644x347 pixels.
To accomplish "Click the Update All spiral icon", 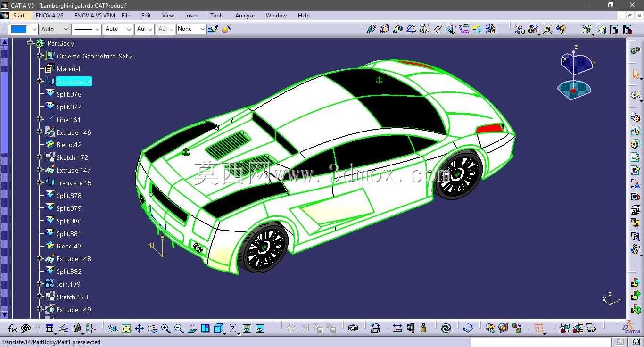I will (x=446, y=328).
